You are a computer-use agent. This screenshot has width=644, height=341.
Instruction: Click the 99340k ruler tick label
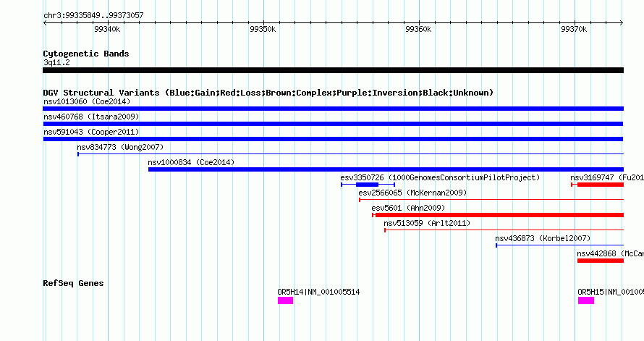[x=107, y=29]
